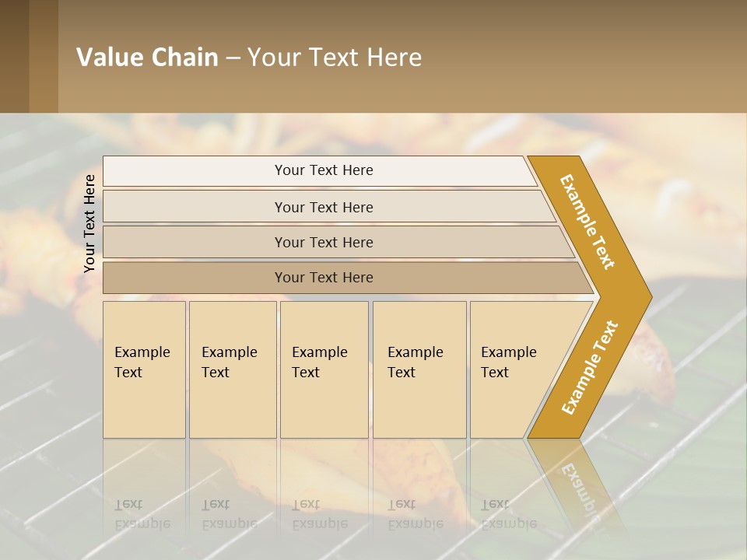Click the mirrored text under the fifth box

(x=509, y=513)
